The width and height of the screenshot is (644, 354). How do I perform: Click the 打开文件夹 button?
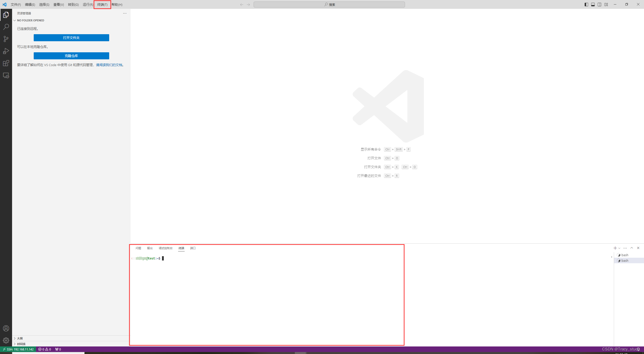(71, 38)
